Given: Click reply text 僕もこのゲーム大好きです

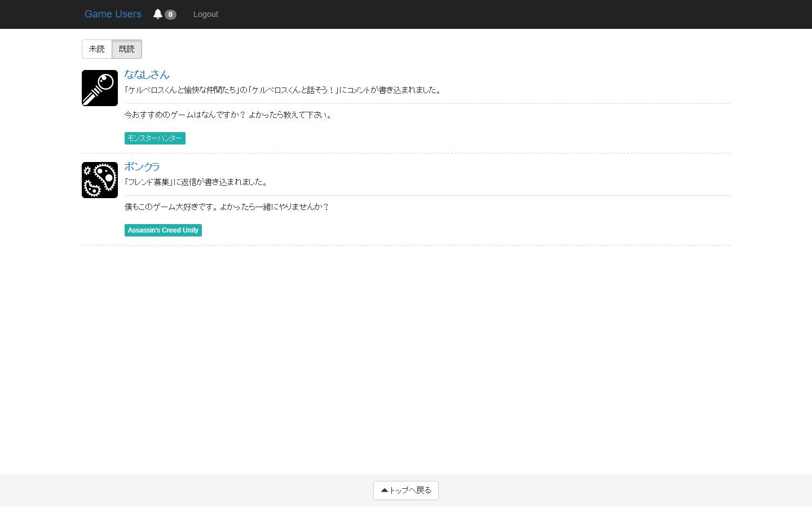Looking at the screenshot, I should point(227,207).
